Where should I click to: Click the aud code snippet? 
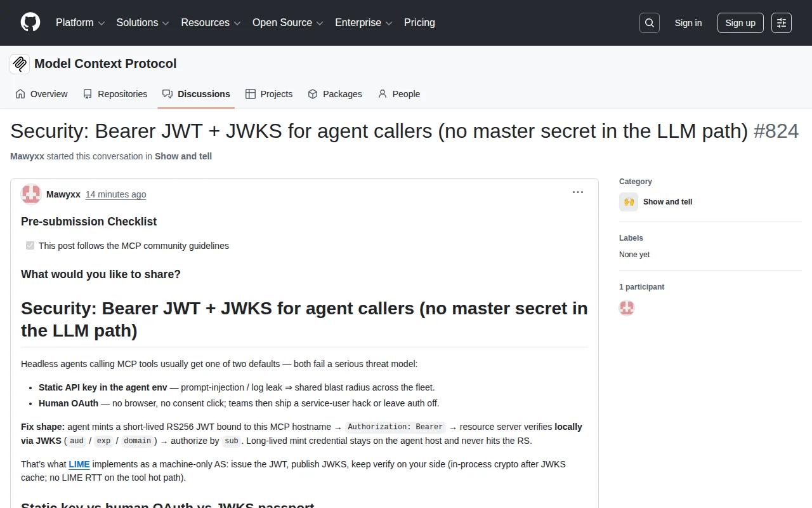77,441
